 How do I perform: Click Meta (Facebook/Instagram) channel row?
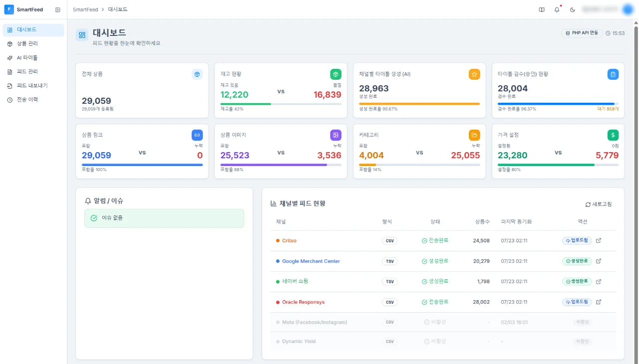pos(443,322)
